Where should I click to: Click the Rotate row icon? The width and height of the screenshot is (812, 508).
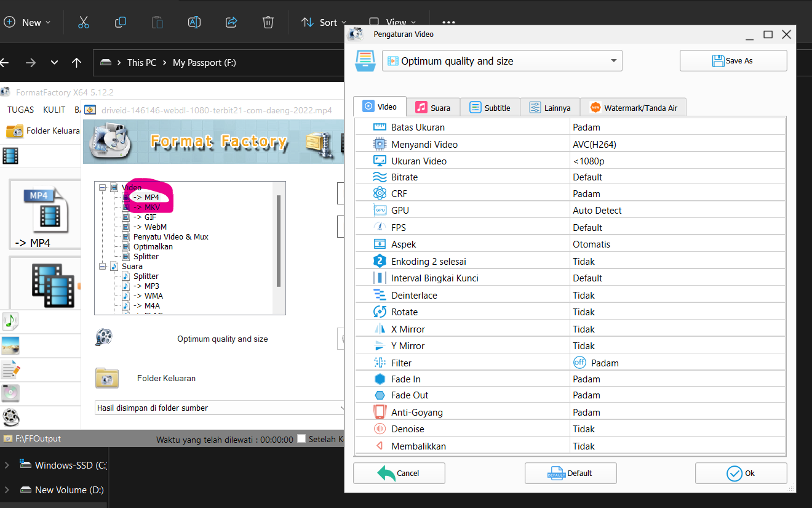click(x=380, y=312)
